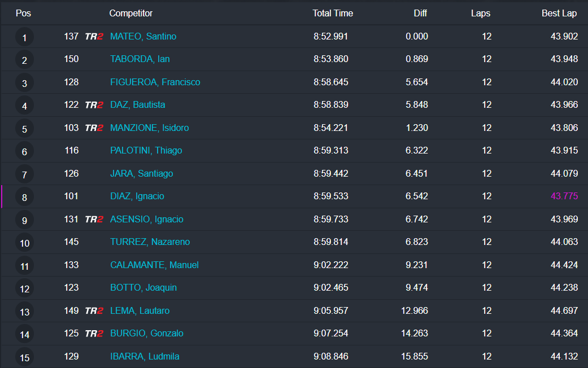Click the position 15 circle badge

24,357
